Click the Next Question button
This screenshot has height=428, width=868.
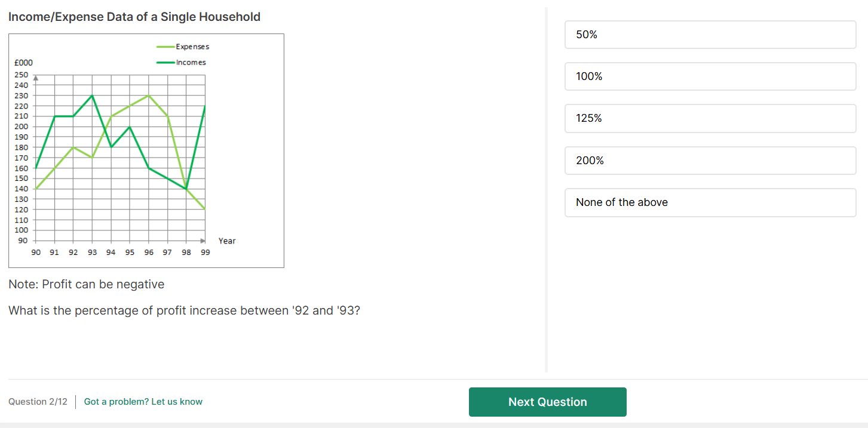click(x=547, y=402)
